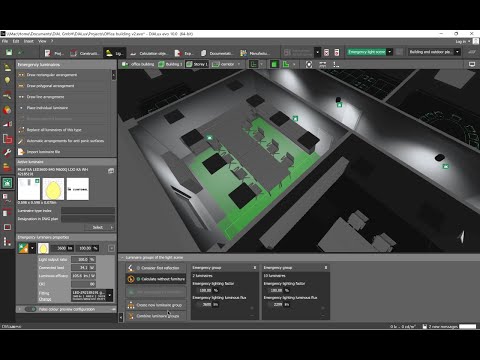This screenshot has height=360, width=480.
Task: Select the colour filters sidebar icon
Action: (x=7, y=110)
